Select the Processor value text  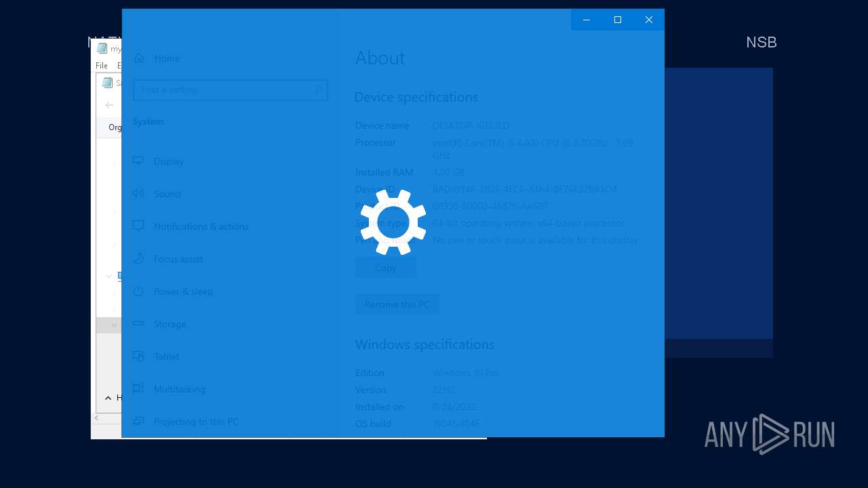click(x=533, y=149)
